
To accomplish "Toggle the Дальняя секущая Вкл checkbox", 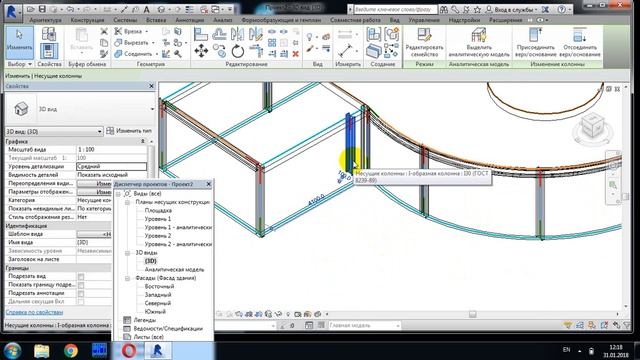I will (x=81, y=302).
